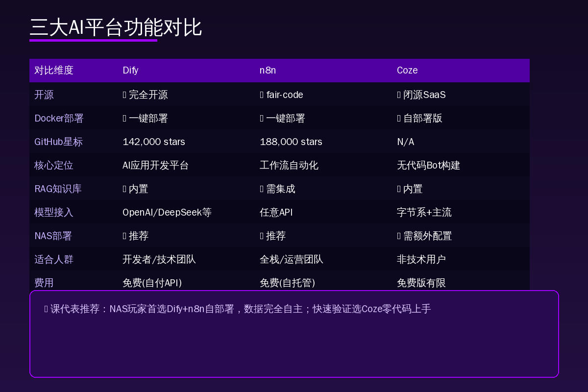The image size is (588, 392).
Task: Select the 188,000 stars value
Action: [291, 142]
